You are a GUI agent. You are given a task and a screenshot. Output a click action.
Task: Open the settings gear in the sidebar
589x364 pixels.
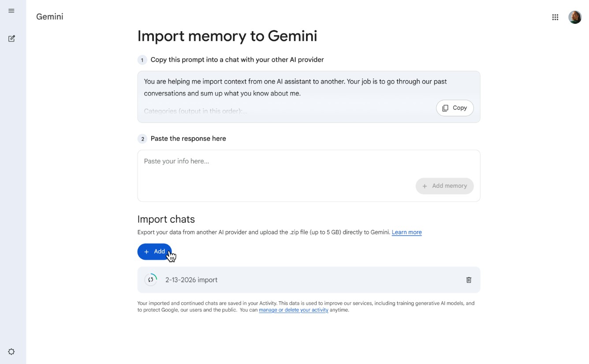pyautogui.click(x=11, y=352)
